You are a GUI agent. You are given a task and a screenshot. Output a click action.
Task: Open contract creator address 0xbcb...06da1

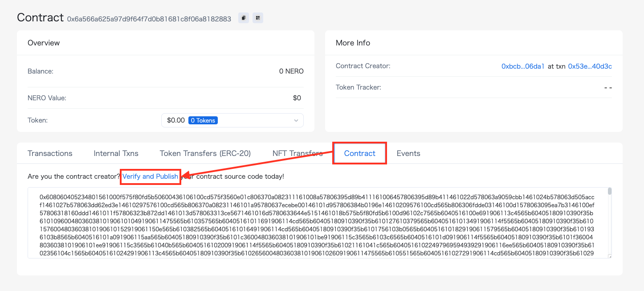523,66
